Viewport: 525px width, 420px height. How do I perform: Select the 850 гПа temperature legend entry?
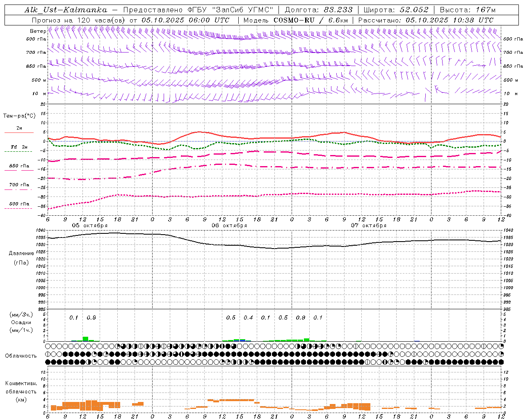[19, 166]
